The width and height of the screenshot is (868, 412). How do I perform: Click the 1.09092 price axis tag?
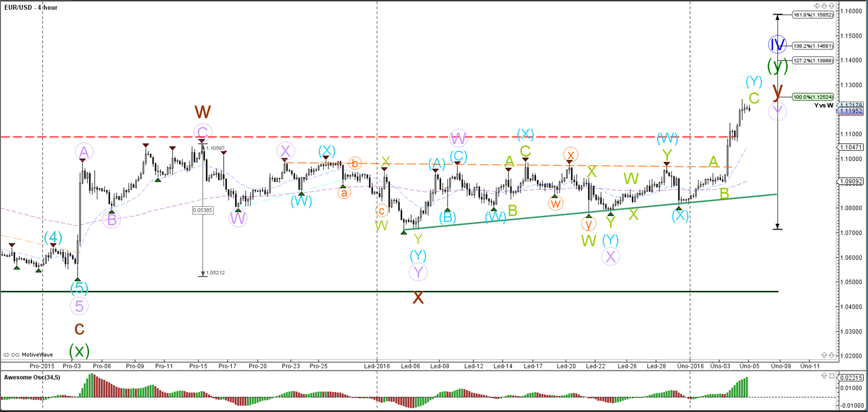click(851, 182)
